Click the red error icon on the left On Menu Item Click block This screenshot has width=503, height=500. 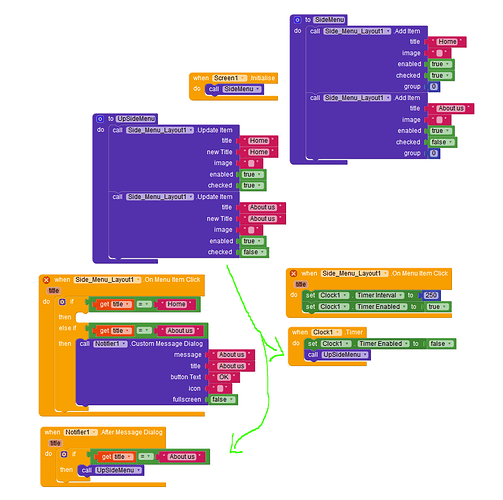click(47, 280)
